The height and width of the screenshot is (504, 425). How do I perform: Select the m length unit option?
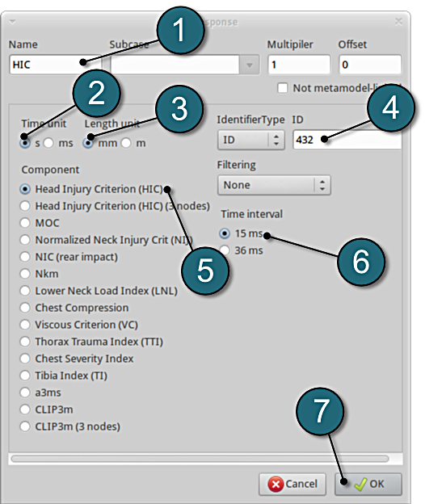[x=126, y=143]
